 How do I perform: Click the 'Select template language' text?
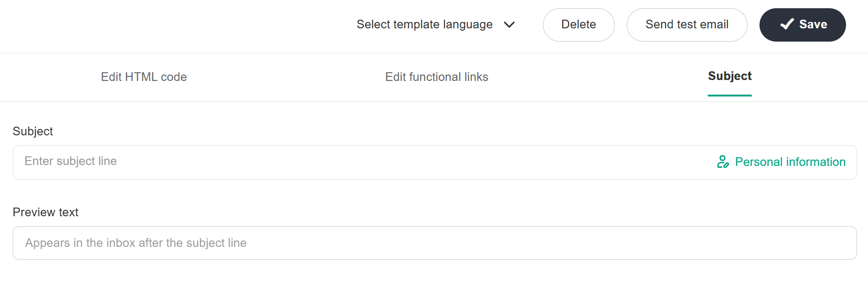(424, 25)
